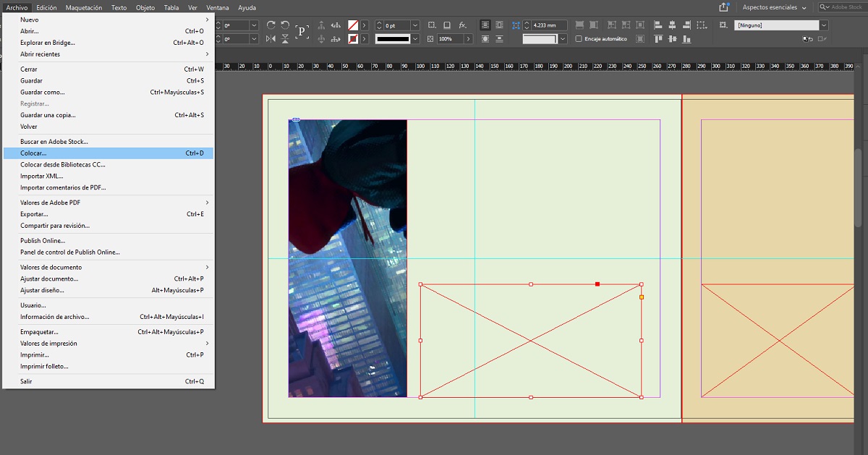The height and width of the screenshot is (455, 868).
Task: Click the P transform reference indicator
Action: point(301,31)
